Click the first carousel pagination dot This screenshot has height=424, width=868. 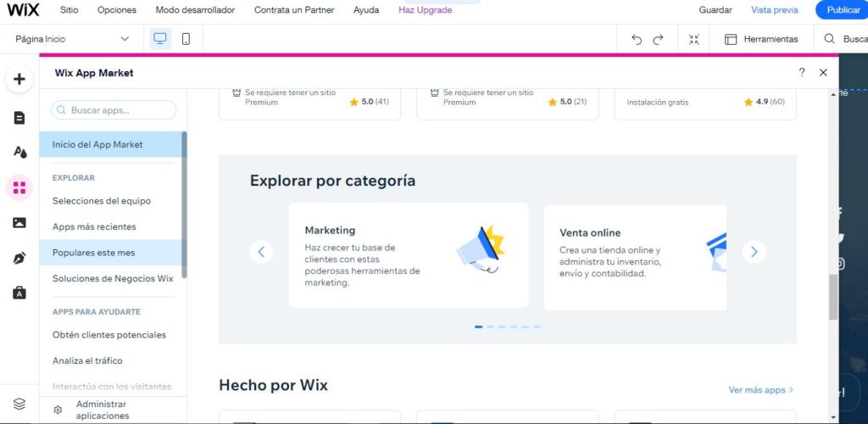pyautogui.click(x=479, y=326)
